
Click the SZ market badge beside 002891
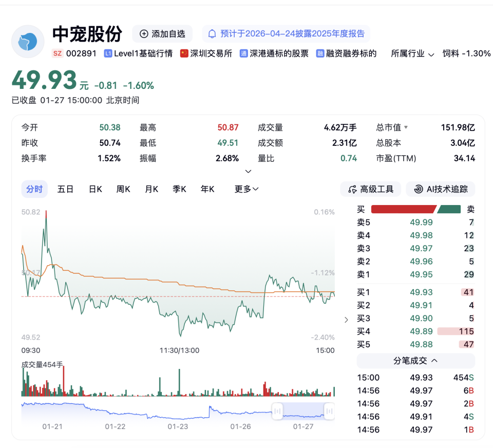[x=58, y=53]
